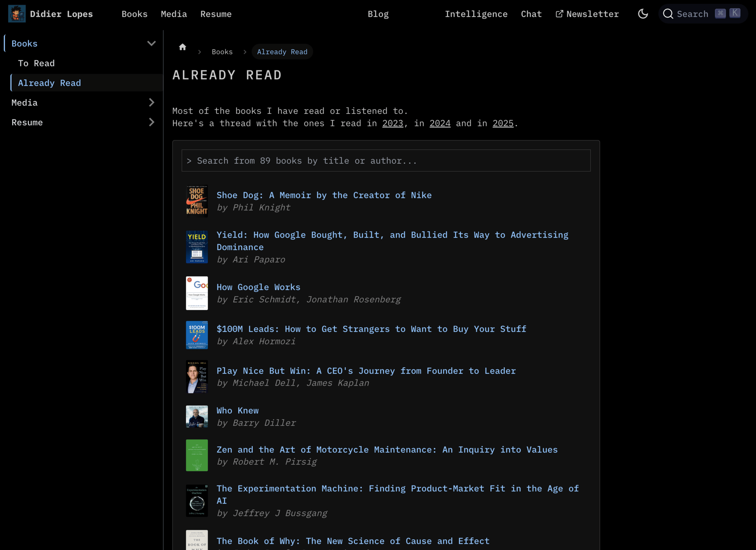This screenshot has width=756, height=550.
Task: Go to Blog in top navigation
Action: [x=378, y=14]
